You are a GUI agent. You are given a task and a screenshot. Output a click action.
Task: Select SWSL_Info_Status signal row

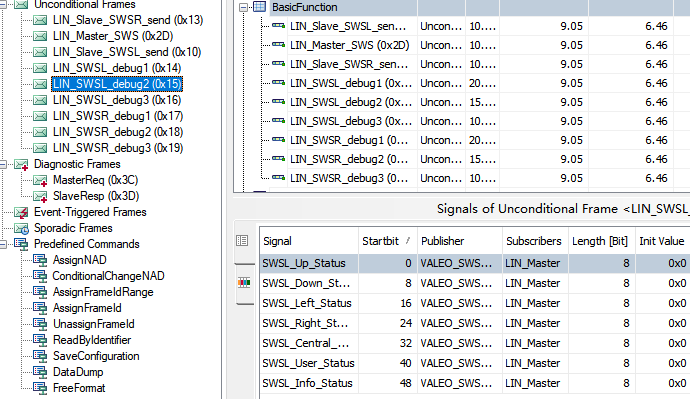[474, 383]
